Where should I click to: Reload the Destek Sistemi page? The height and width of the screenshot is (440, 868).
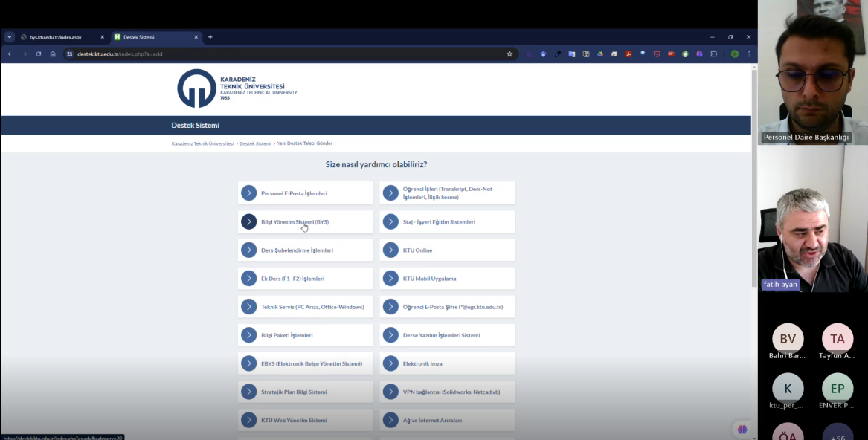tap(39, 54)
